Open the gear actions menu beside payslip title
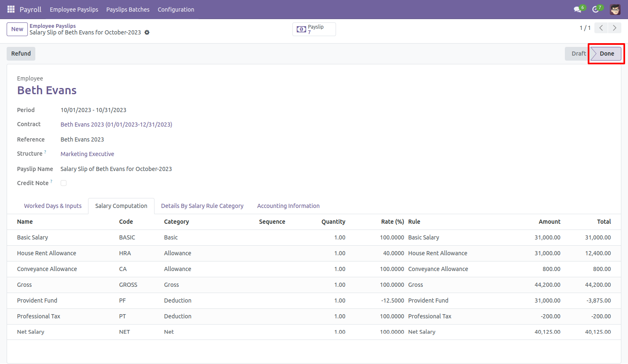The width and height of the screenshot is (628, 364). pos(147,32)
